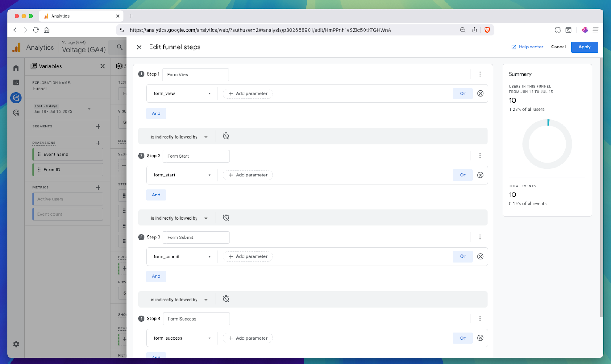The height and width of the screenshot is (364, 611).
Task: Open the browser extensions puzzle icon
Action: pos(558,30)
